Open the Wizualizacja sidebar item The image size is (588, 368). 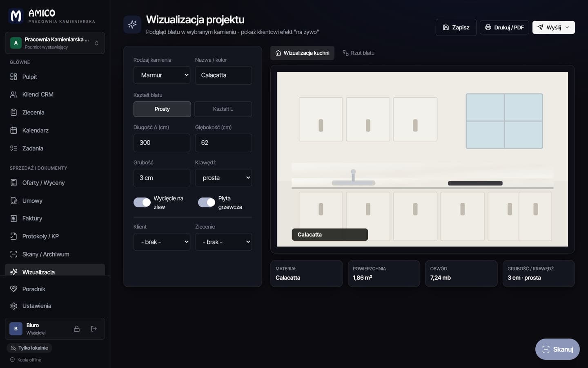coord(55,271)
